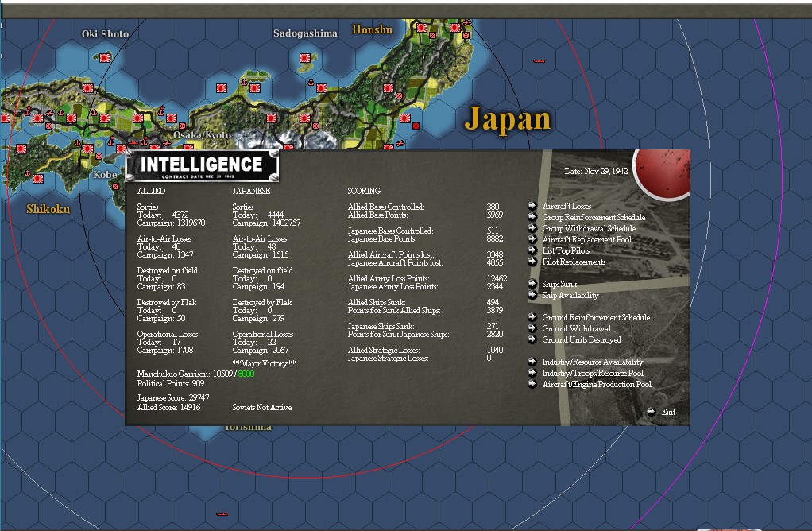Show the Ground Units Destroyed list
Viewport: 812px width, 531px height.
[582, 340]
